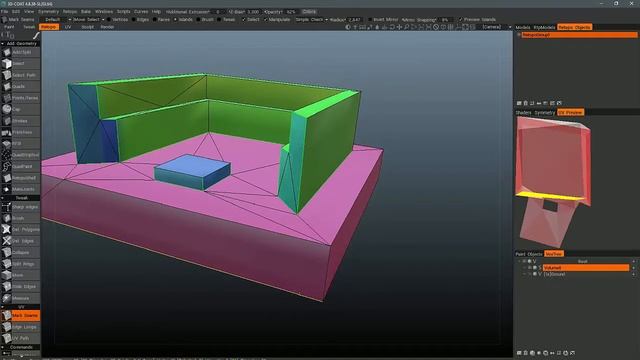Select the Points/Faces tool
This screenshot has height=360, width=640.
click(x=20, y=98)
